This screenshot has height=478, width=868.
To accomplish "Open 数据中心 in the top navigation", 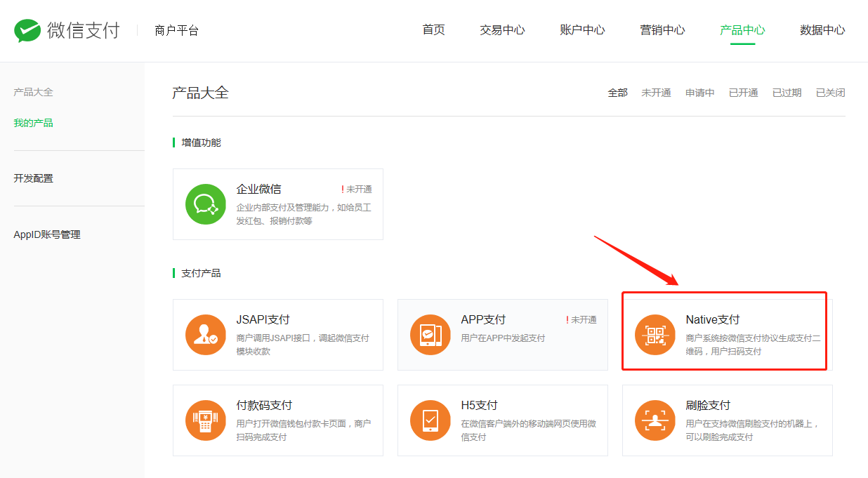I will pos(822,30).
